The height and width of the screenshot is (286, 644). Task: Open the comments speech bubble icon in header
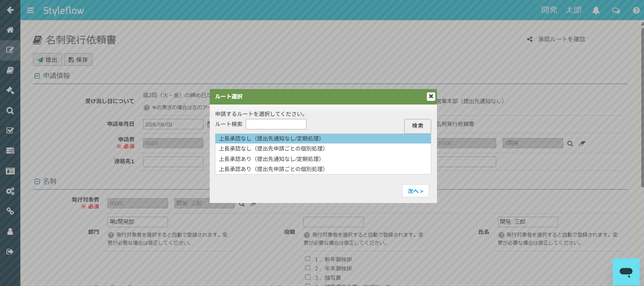(x=616, y=10)
